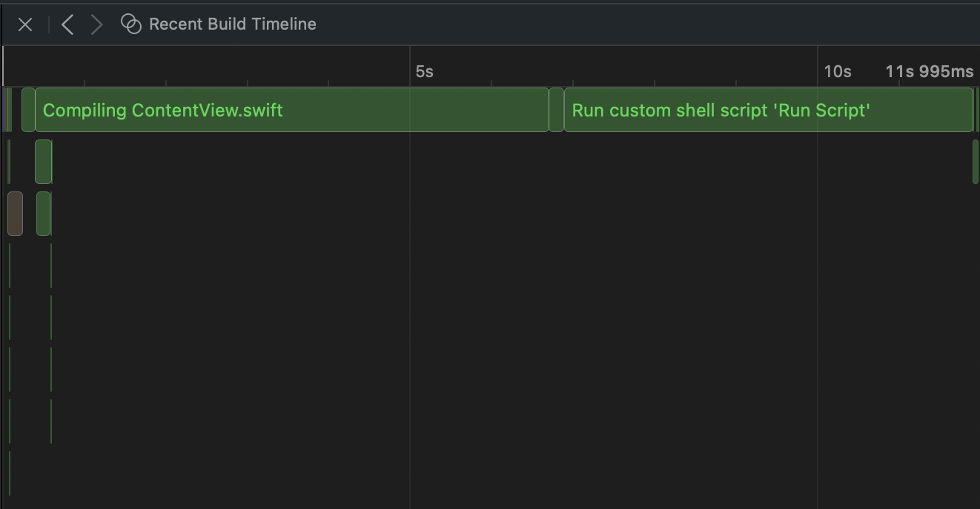Select the small green task block on row two

click(42, 160)
